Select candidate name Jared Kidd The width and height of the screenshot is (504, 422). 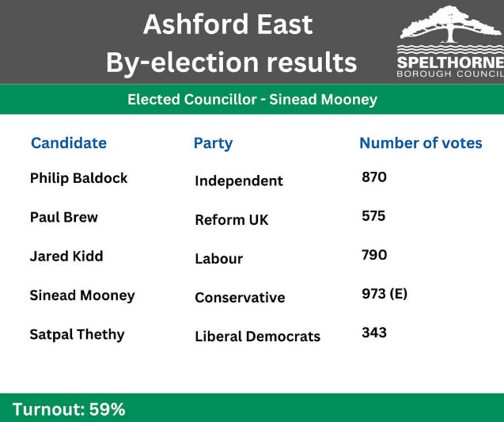(x=66, y=257)
